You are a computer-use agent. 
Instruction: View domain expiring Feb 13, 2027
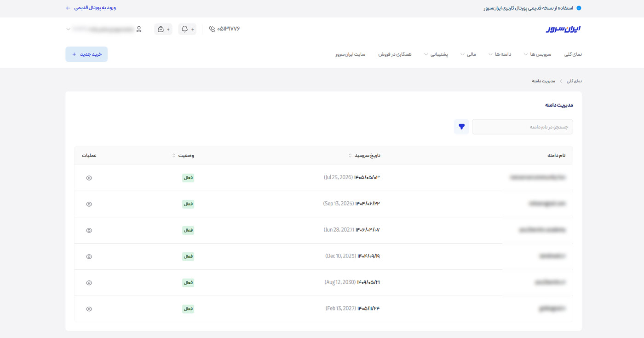(x=89, y=309)
